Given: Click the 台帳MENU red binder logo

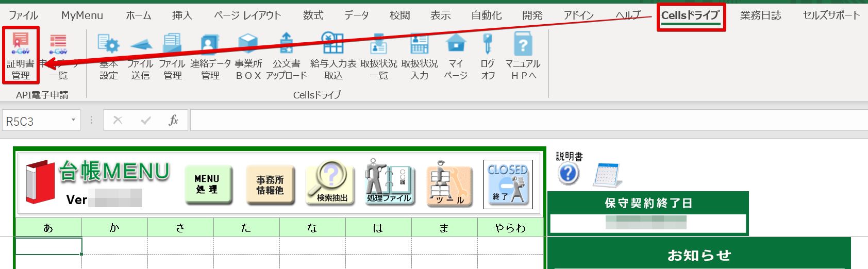Looking at the screenshot, I should click(x=40, y=182).
